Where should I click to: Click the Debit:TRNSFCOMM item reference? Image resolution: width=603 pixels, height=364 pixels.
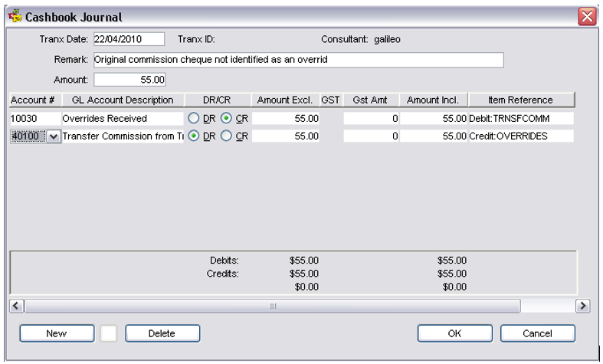(521, 119)
